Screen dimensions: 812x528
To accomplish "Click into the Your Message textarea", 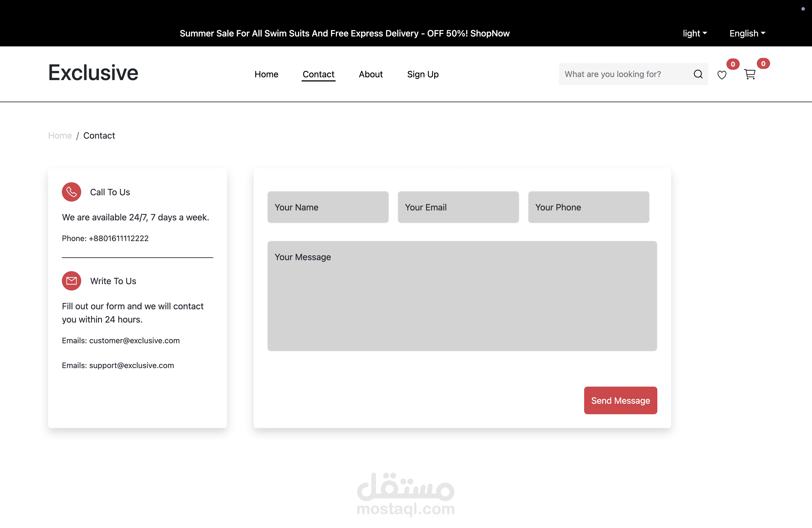I will (x=462, y=296).
